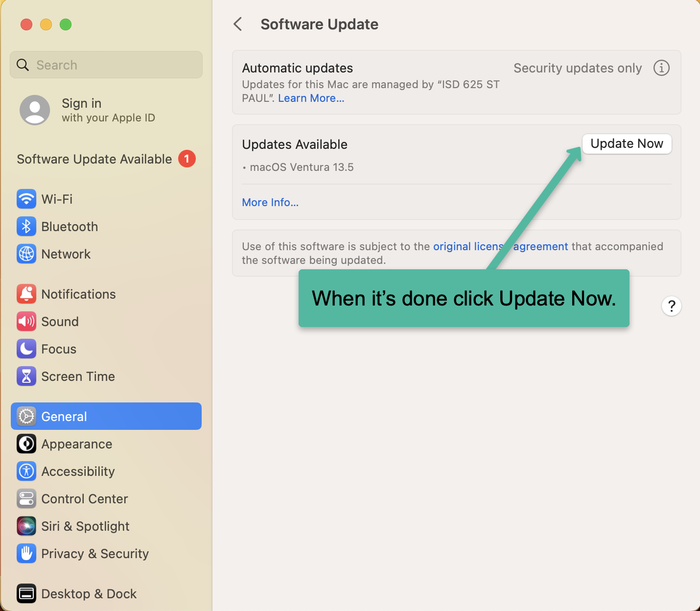Open Accessibility settings

[106, 471]
